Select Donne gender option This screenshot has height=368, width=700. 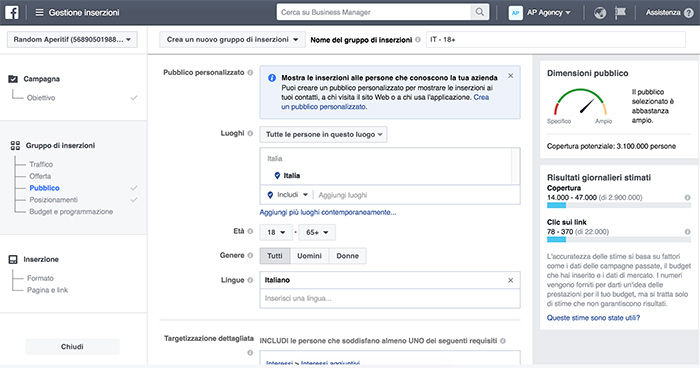coord(347,256)
